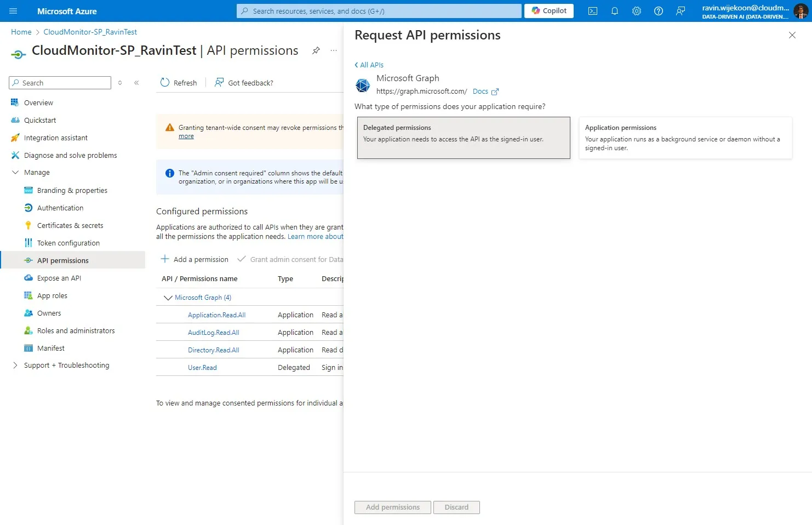
Task: Focus the global search box
Action: tap(379, 11)
